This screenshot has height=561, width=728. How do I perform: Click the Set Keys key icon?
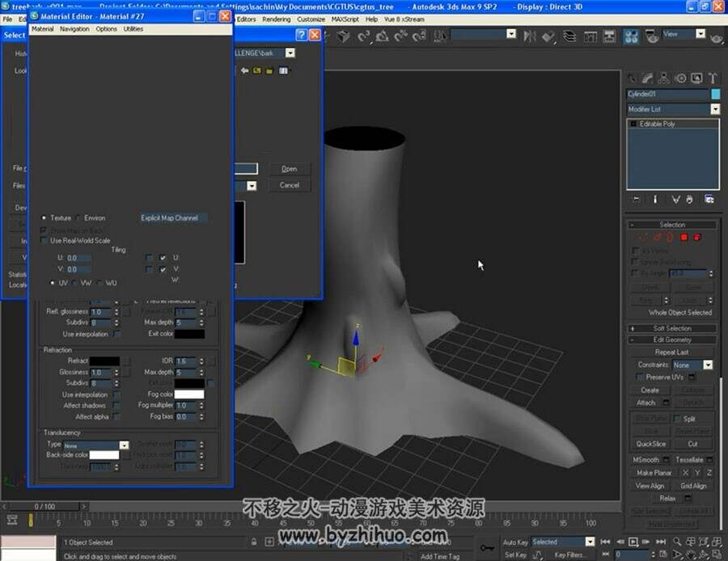pyautogui.click(x=487, y=548)
